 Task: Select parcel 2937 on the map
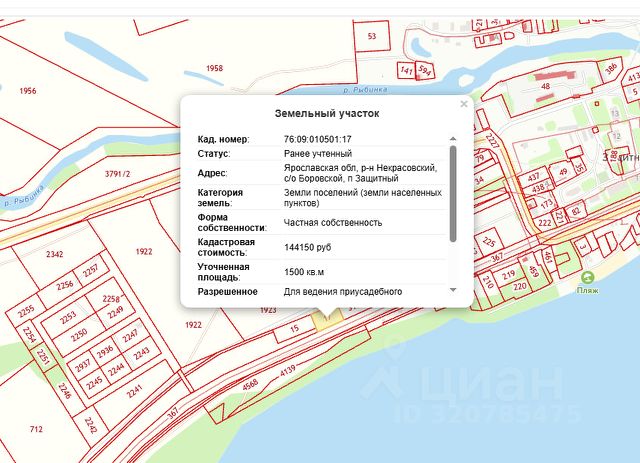[x=83, y=366]
